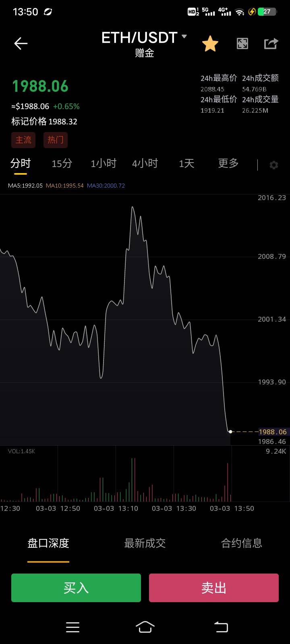290x644 pixels.
Task: Tap the 主流 tag
Action: pyautogui.click(x=23, y=140)
